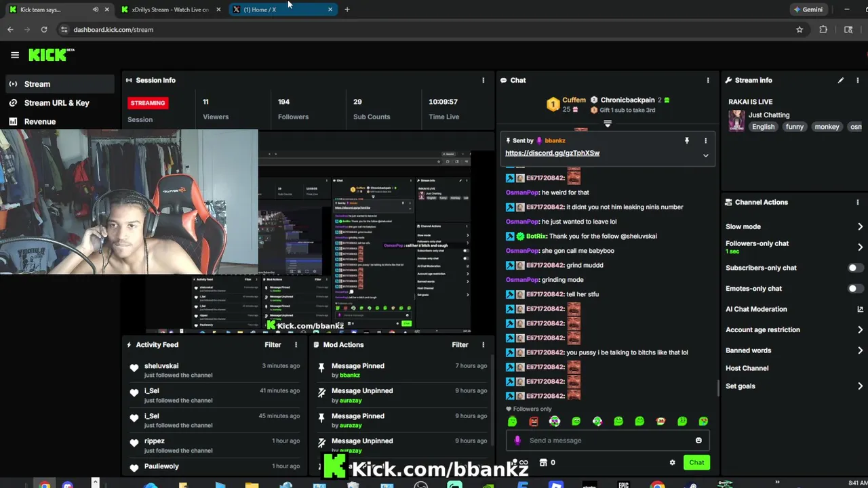Screen dimensions: 868x488
Task: Edit Stream info with pencil icon
Action: click(x=841, y=80)
